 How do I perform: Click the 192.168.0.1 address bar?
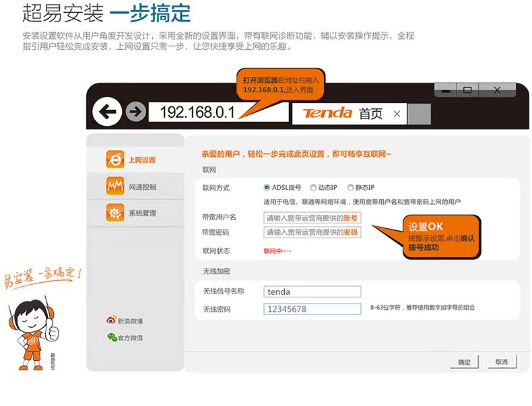pos(218,112)
